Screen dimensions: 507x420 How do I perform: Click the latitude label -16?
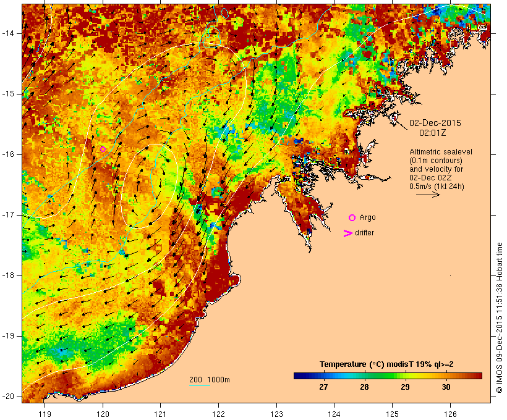coord(8,154)
